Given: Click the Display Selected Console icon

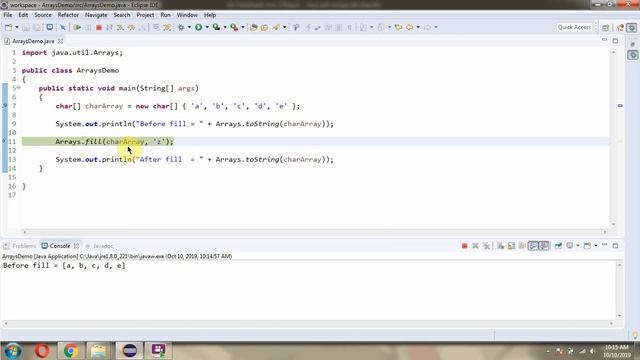Looking at the screenshot, I should (570, 246).
